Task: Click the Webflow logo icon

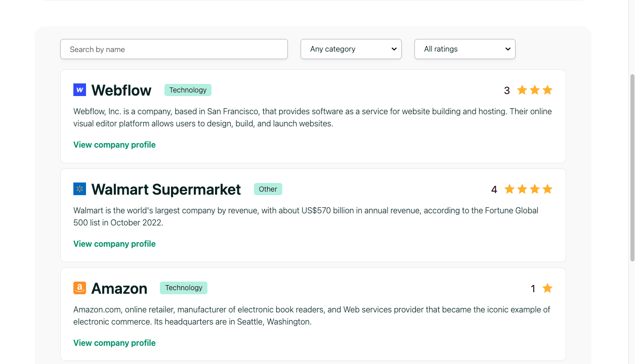Action: coord(79,90)
